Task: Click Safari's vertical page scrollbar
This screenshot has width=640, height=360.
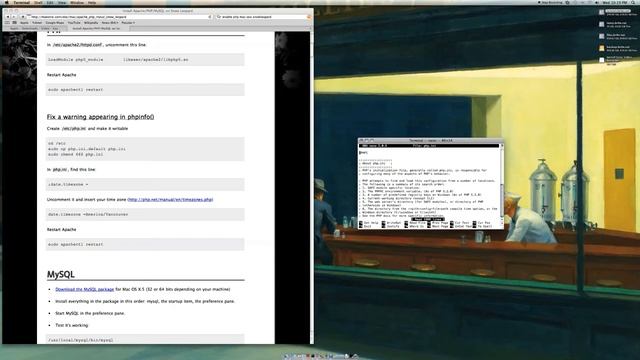Action: (x=312, y=188)
